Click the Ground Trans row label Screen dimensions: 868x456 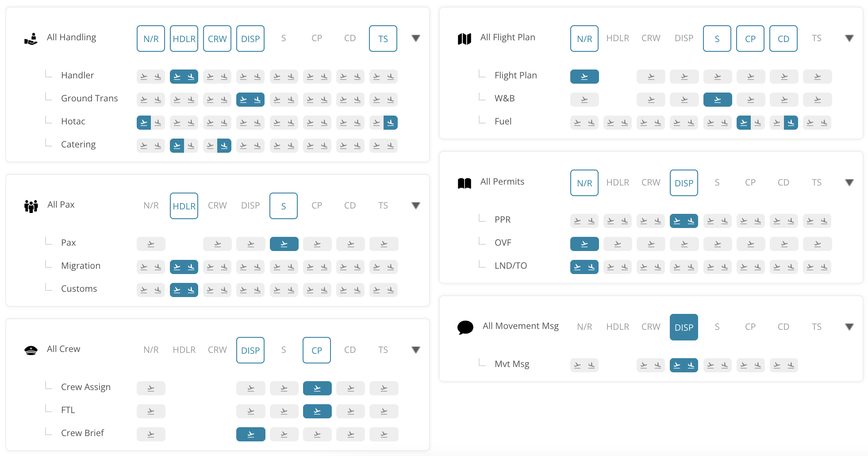[x=89, y=98]
